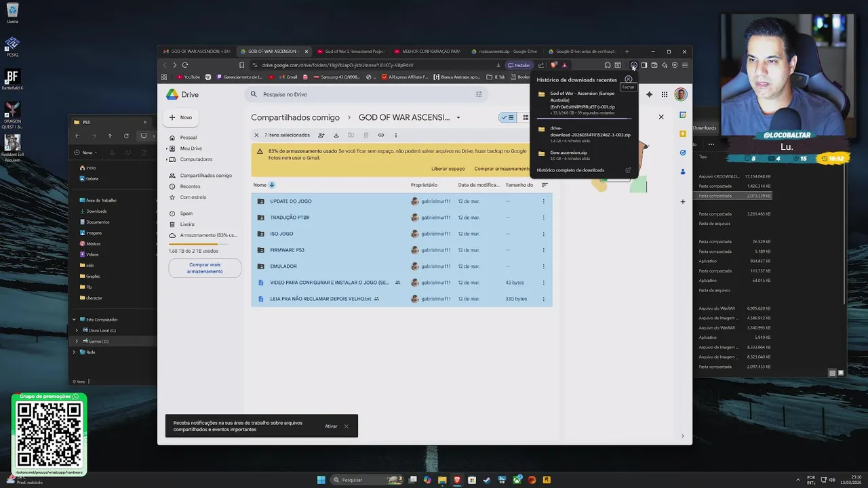
Task: Download the selected Drive items
Action: 336,135
